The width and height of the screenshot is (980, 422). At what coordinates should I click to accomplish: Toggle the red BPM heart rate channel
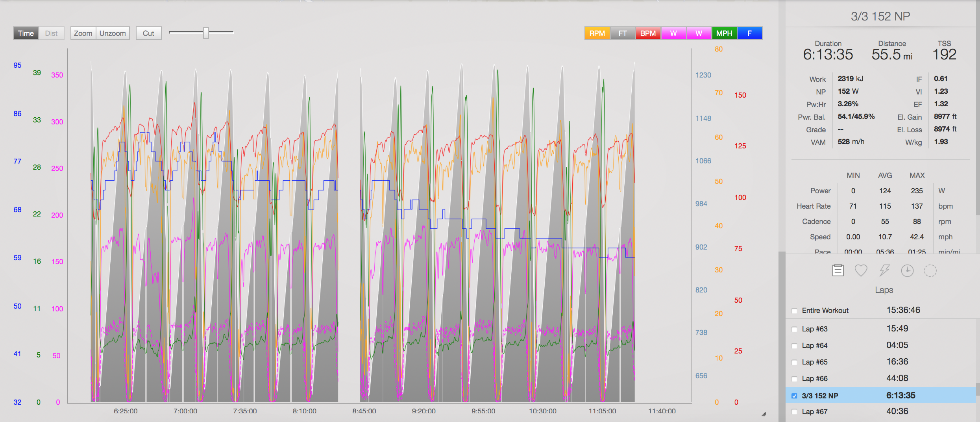(x=648, y=33)
